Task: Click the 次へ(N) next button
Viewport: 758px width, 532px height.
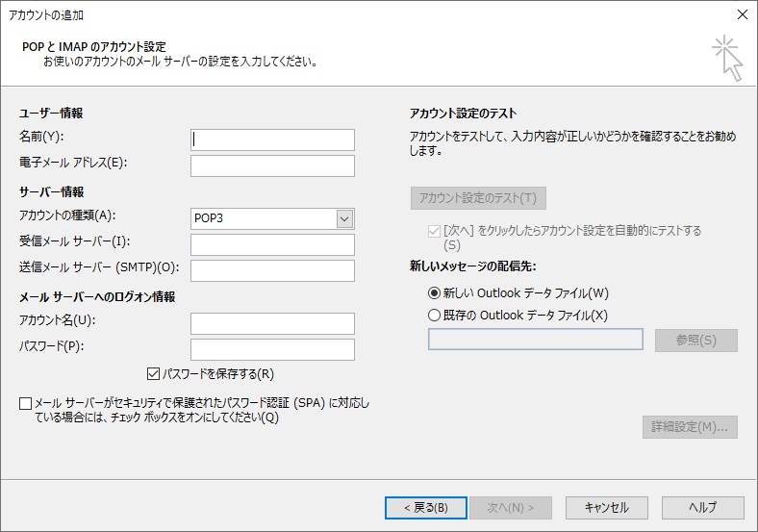Action: (x=509, y=508)
